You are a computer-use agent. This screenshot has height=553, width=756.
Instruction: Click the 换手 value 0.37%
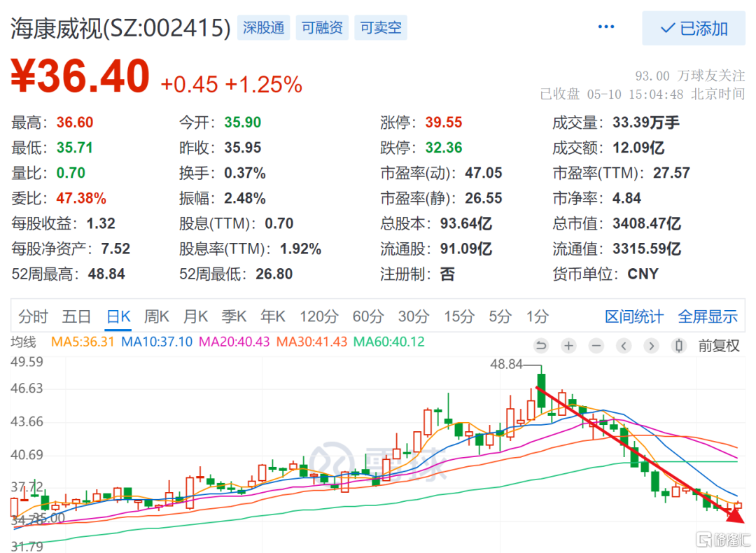coord(245,173)
